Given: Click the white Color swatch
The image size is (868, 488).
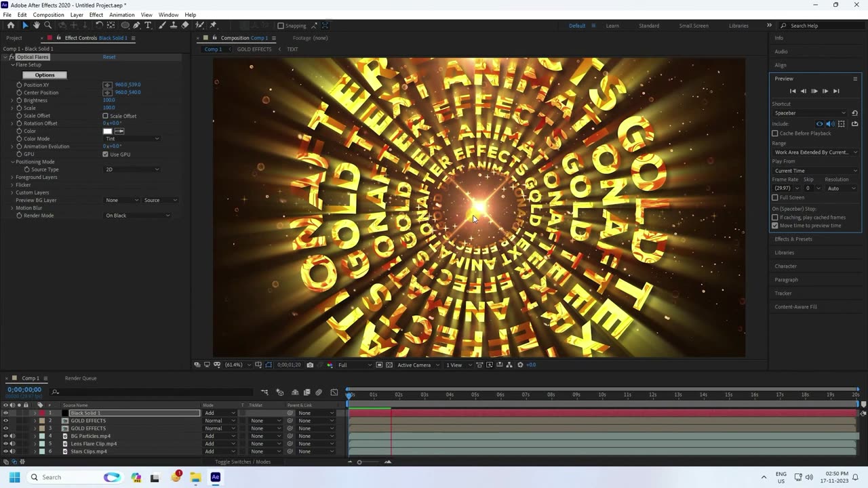Looking at the screenshot, I should (x=107, y=131).
